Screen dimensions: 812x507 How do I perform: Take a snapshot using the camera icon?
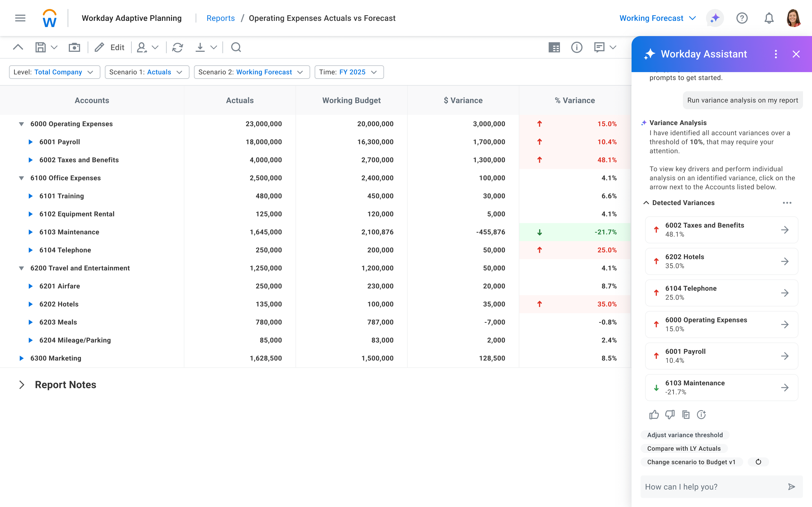[x=74, y=47]
